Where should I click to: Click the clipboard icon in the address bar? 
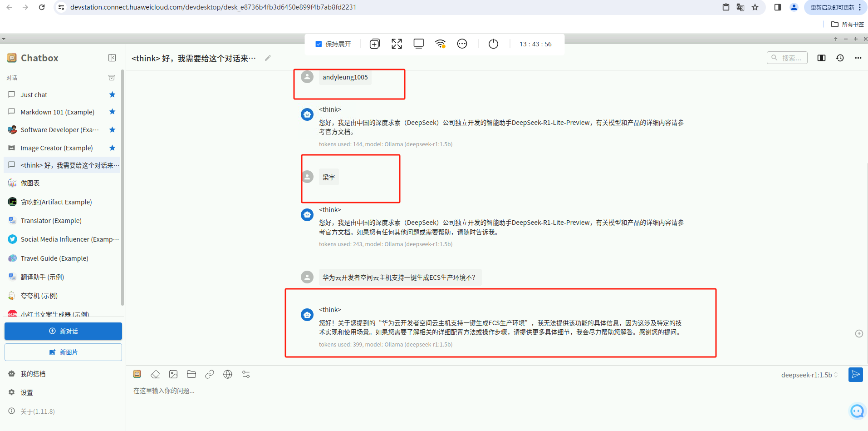[726, 7]
